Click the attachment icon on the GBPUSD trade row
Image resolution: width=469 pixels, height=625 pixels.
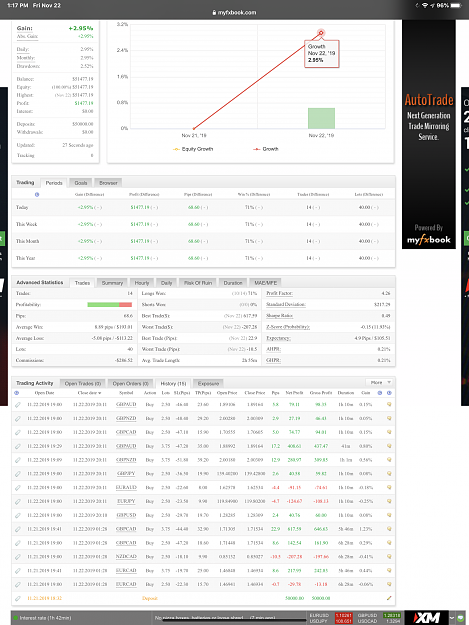(18, 515)
